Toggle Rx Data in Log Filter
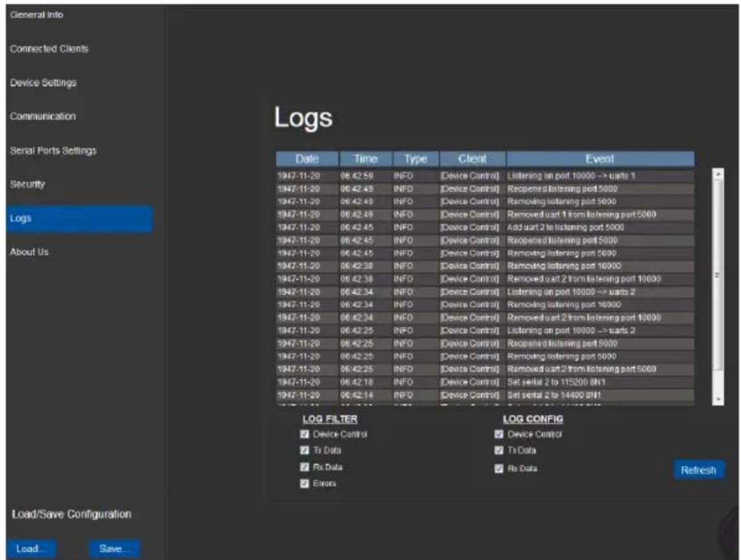 click(304, 467)
